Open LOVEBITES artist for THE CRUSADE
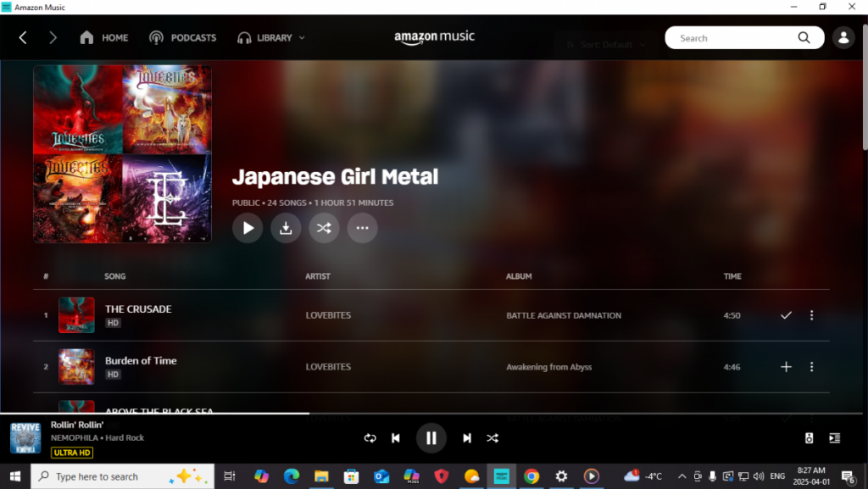The image size is (868, 489). click(328, 315)
